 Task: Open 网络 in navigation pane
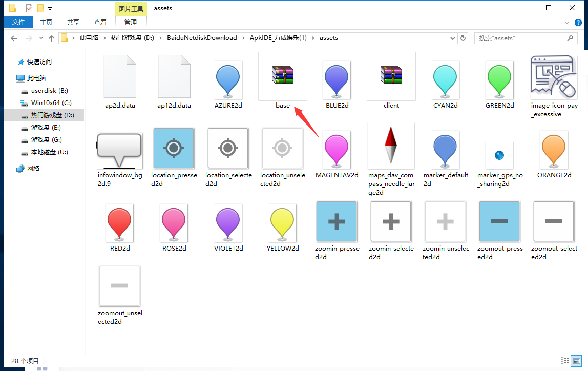click(33, 169)
